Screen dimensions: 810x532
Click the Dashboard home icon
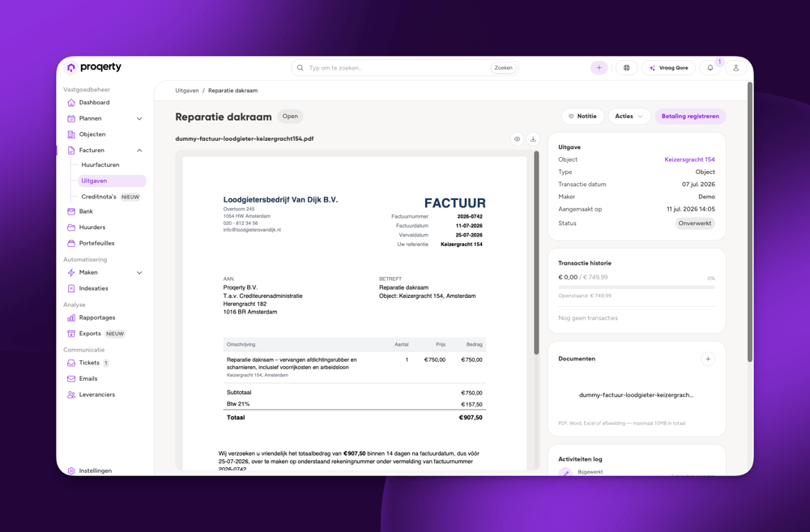[71, 103]
